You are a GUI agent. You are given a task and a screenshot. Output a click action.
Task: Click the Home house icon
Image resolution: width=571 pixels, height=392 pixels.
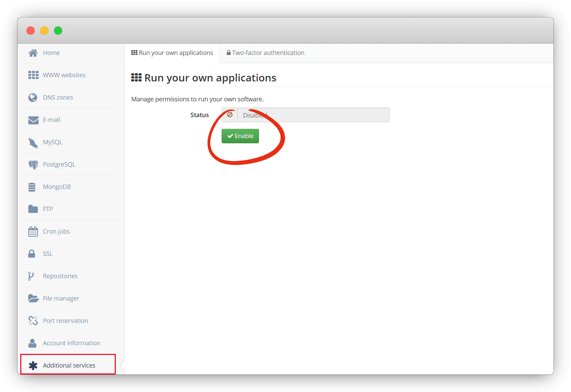[33, 53]
